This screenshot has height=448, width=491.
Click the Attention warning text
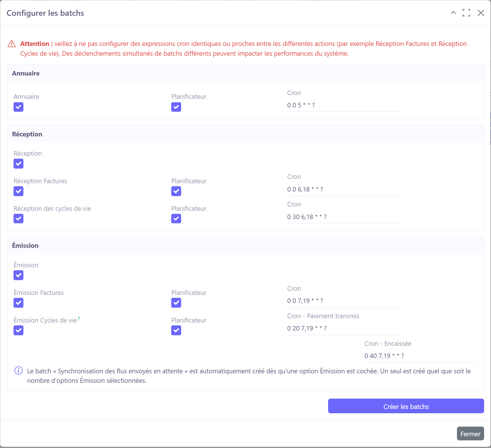click(243, 49)
